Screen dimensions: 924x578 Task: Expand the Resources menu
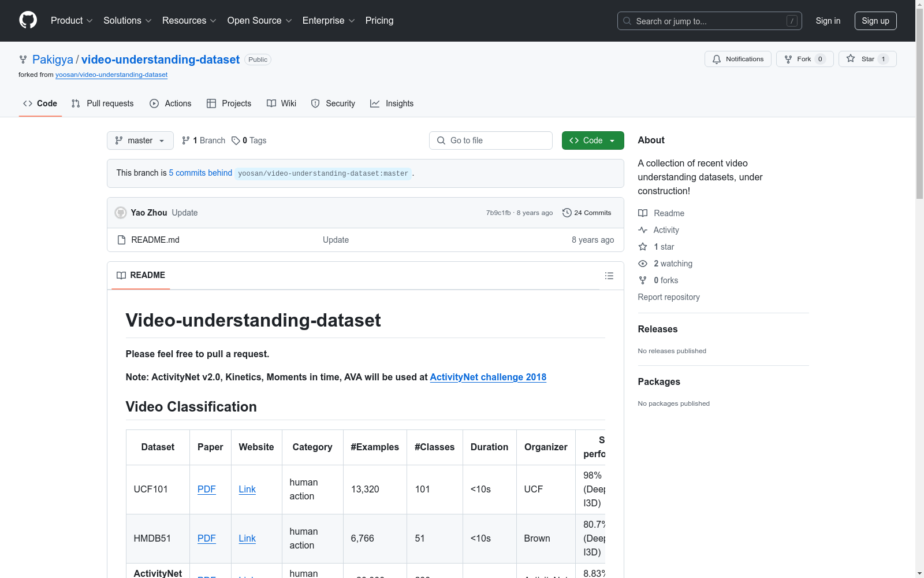[x=189, y=21]
